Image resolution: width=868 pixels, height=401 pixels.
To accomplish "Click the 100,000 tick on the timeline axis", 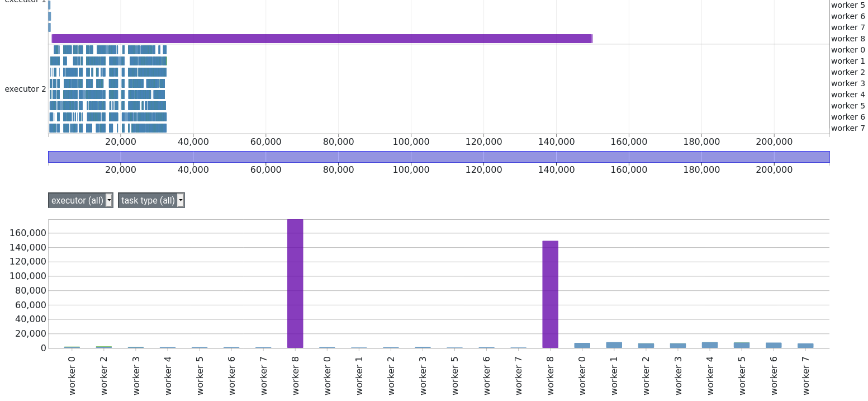I will [x=411, y=141].
